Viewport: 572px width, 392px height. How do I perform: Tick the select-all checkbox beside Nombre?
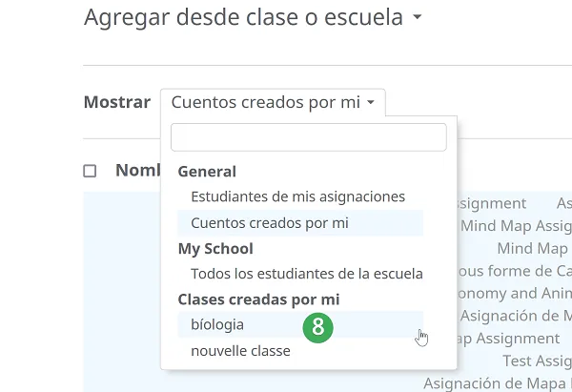(91, 172)
